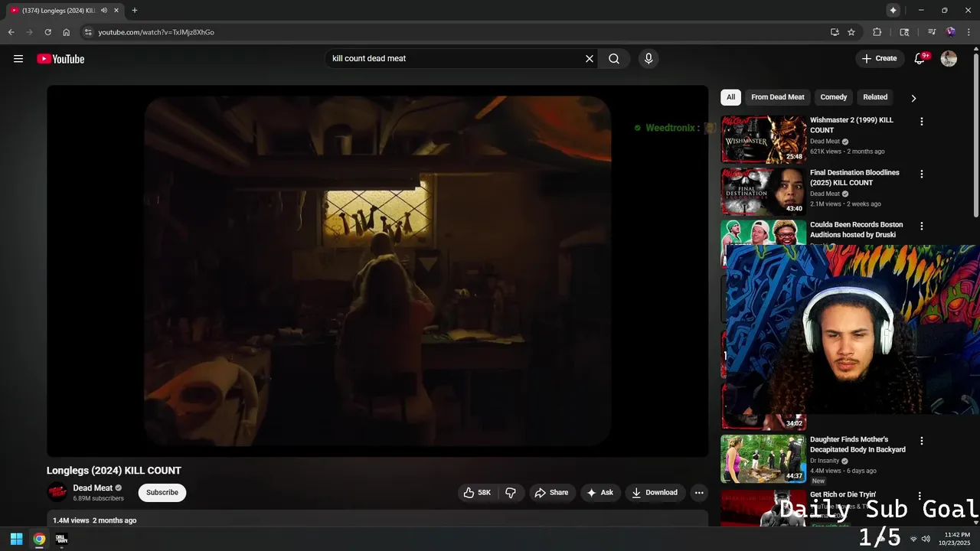This screenshot has height=551, width=980.
Task: Show more filter chips with right chevron
Action: coord(913,98)
